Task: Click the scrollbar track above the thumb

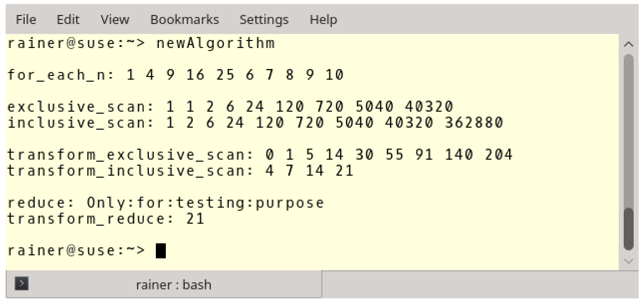Action: [629, 131]
